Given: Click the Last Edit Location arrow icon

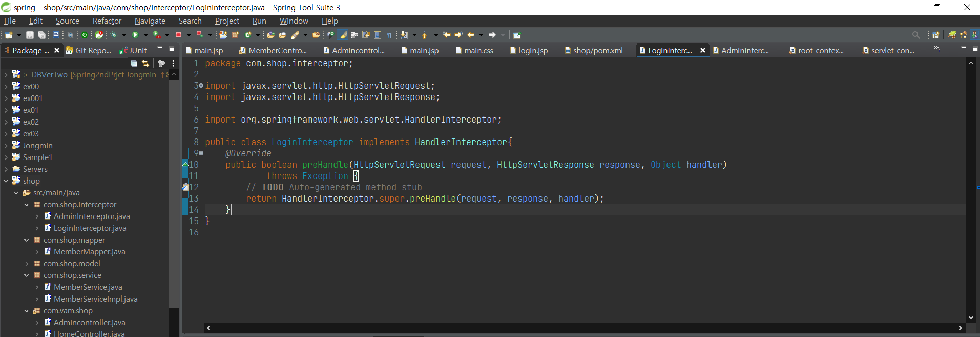Looking at the screenshot, I should click(446, 35).
